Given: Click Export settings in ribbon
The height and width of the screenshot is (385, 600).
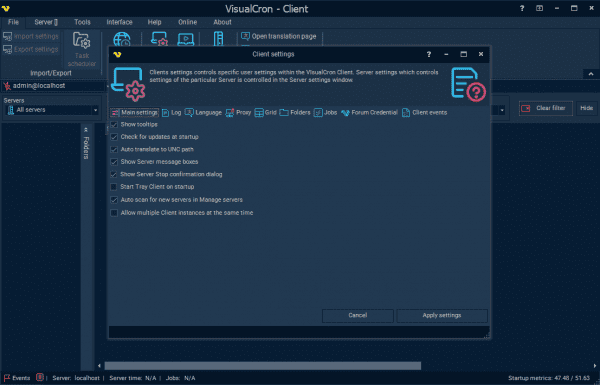Looking at the screenshot, I should [x=31, y=49].
